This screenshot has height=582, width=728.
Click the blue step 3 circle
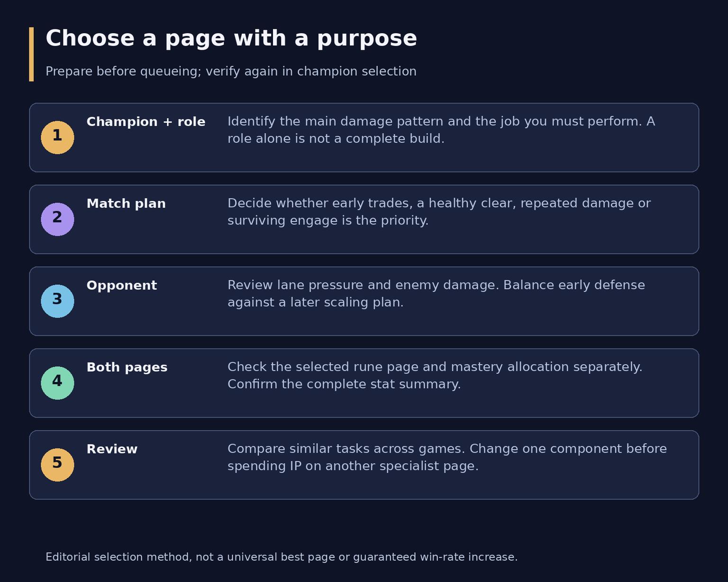click(57, 301)
